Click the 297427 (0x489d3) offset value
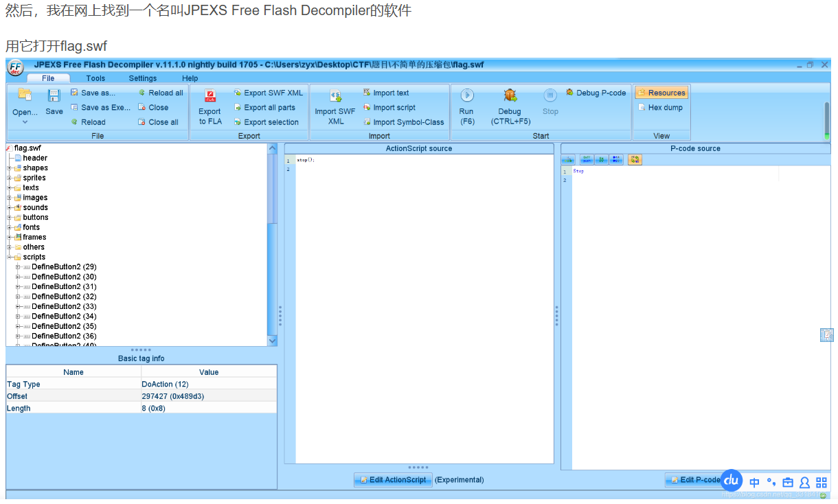 [209, 396]
